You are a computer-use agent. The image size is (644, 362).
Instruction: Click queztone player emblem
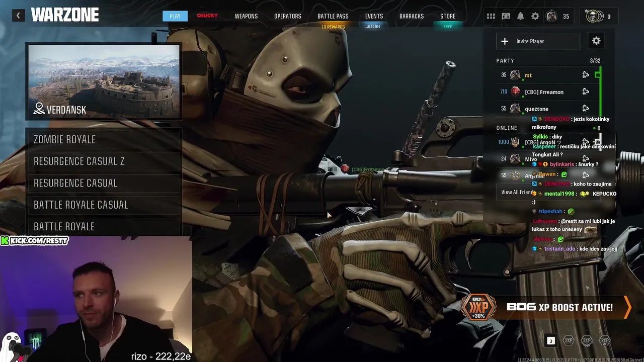[x=515, y=108]
